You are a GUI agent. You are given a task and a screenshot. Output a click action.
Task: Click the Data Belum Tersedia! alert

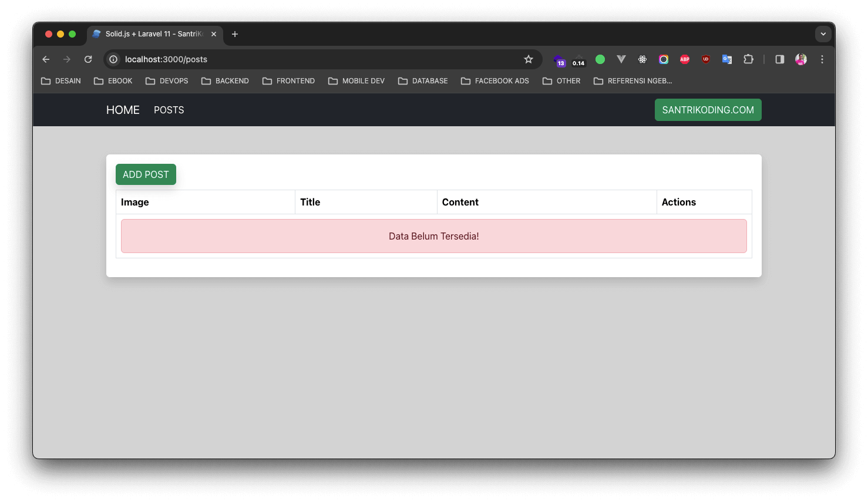coord(434,236)
